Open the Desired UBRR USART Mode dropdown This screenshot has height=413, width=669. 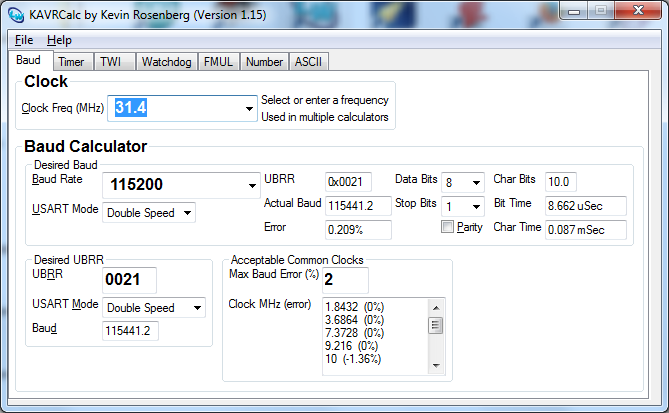(154, 308)
